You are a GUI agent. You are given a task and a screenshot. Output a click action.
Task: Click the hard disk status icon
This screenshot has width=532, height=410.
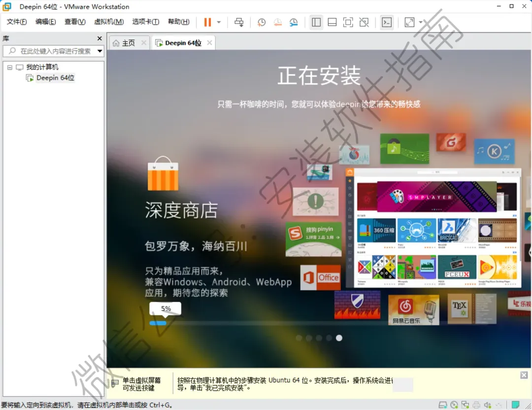pyautogui.click(x=443, y=405)
